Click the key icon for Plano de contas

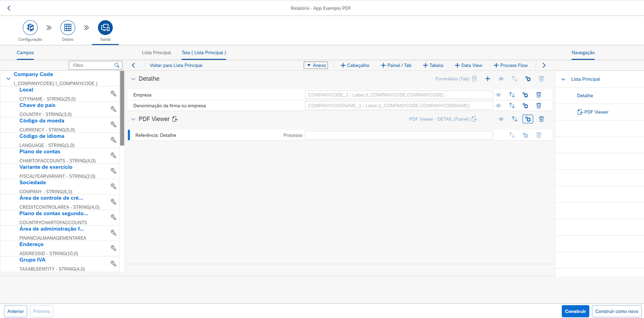114,156
